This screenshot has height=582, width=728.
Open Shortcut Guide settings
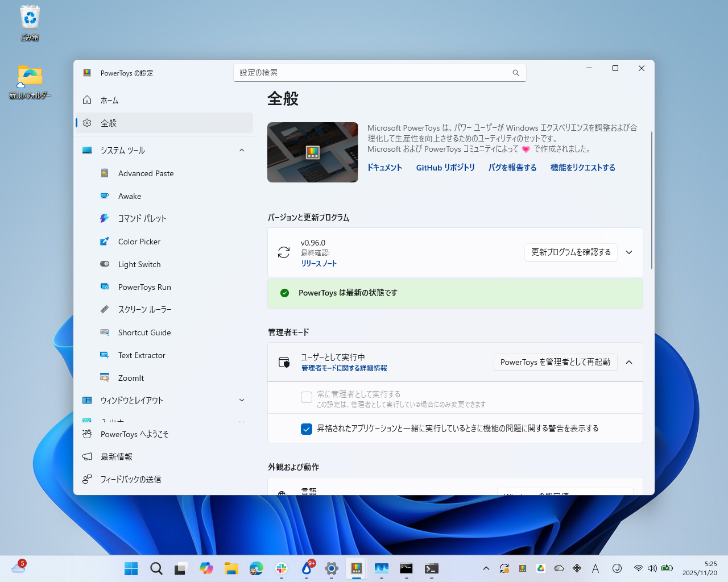pyautogui.click(x=144, y=332)
